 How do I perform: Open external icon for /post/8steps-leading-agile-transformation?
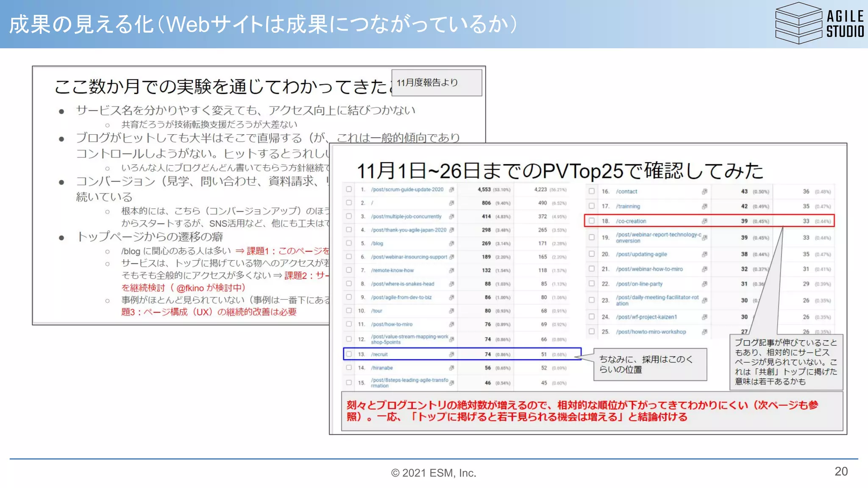(x=451, y=383)
